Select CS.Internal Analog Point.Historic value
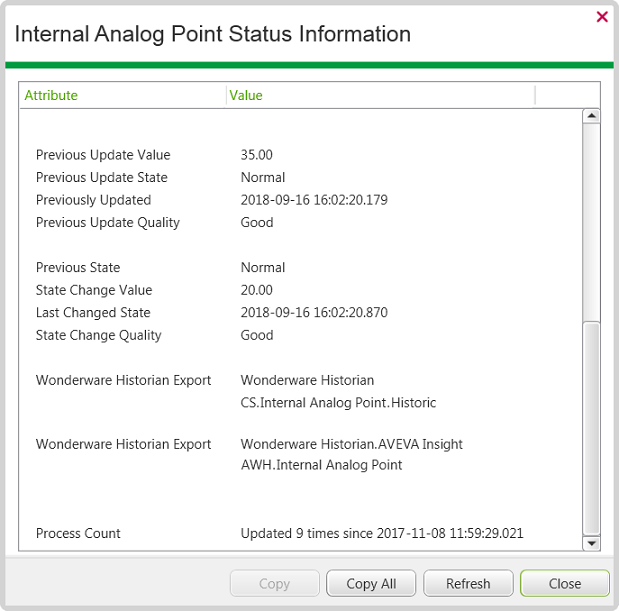 click(338, 403)
